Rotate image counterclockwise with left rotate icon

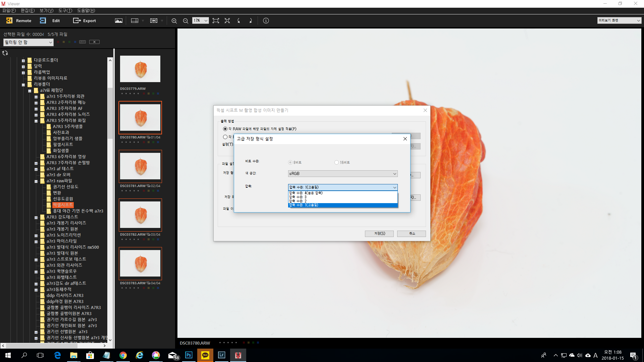239,21
